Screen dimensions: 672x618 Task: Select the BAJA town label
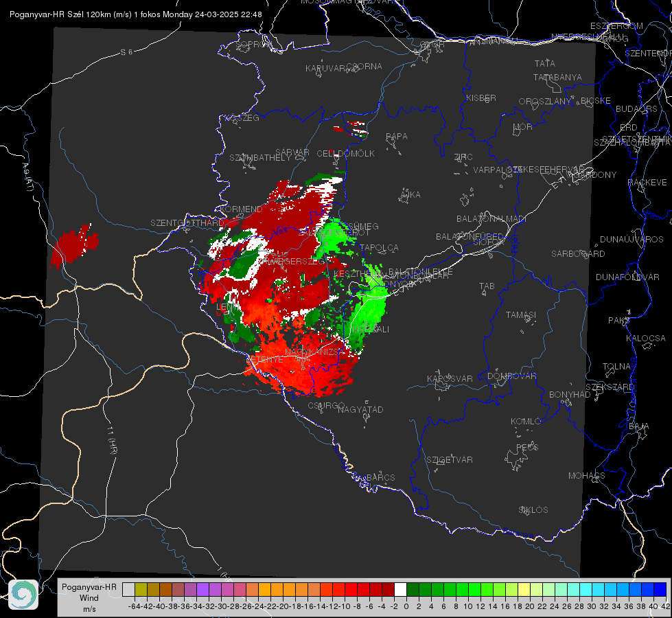pos(639,426)
